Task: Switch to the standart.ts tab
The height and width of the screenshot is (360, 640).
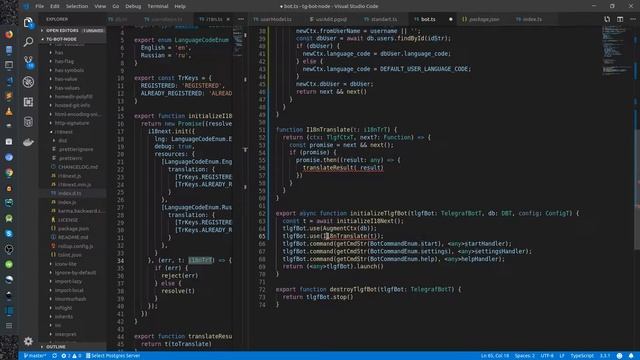Action: tap(384, 19)
